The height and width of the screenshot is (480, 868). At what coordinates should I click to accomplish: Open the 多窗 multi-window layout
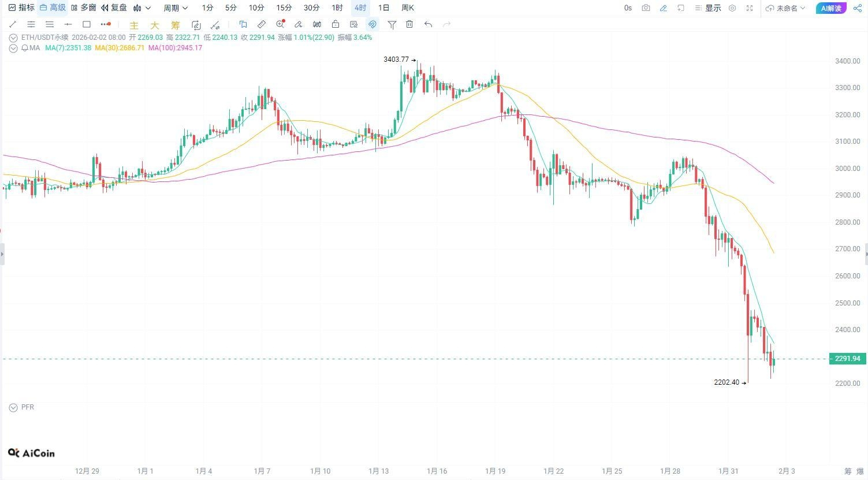[x=83, y=8]
